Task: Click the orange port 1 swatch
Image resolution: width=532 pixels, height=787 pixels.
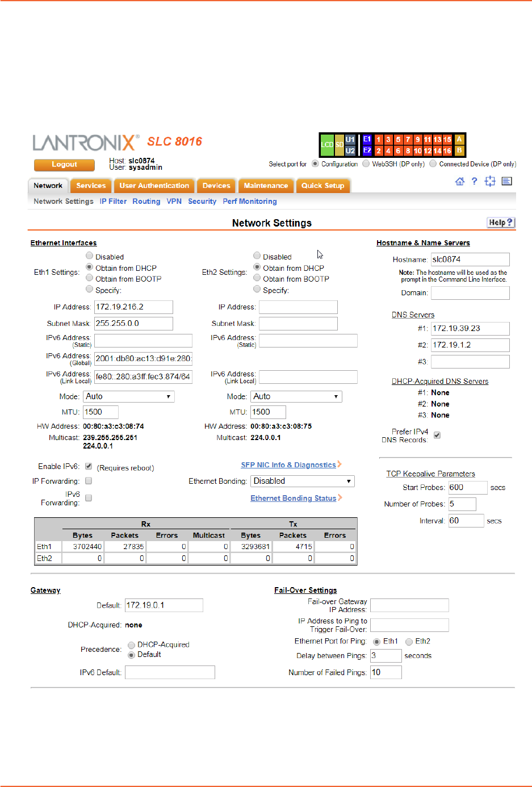Action: (x=379, y=139)
